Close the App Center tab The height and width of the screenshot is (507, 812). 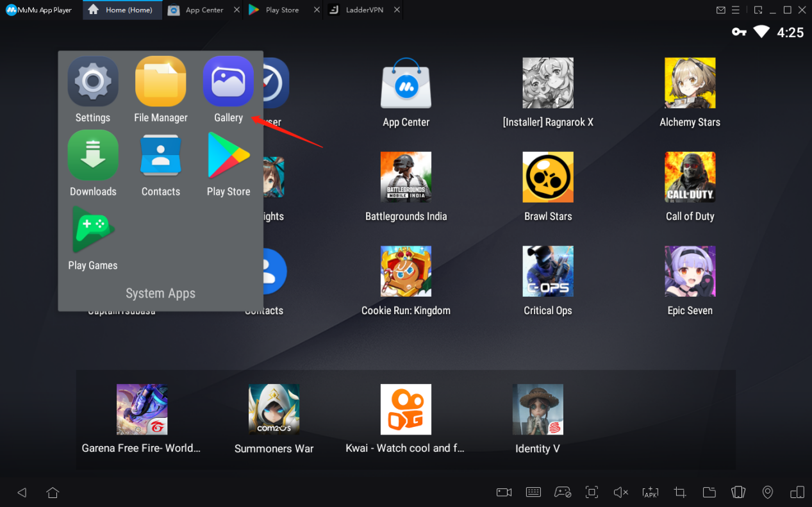coord(237,10)
